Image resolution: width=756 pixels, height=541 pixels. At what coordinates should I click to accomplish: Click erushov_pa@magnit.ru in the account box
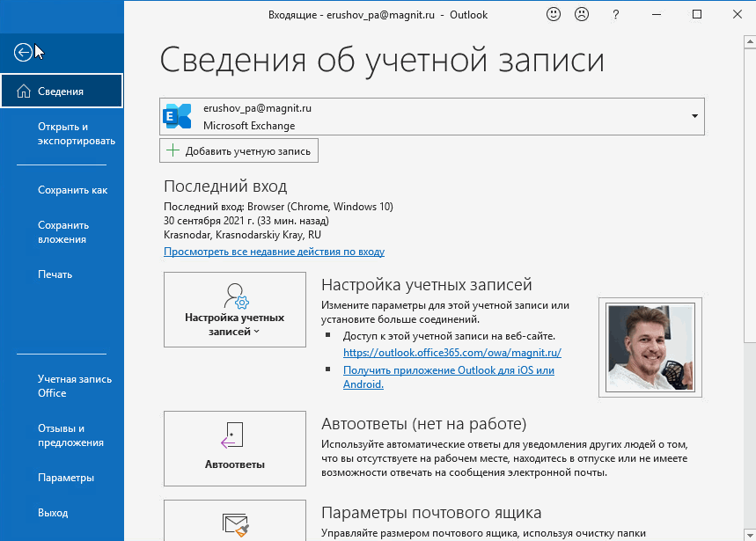(258, 108)
